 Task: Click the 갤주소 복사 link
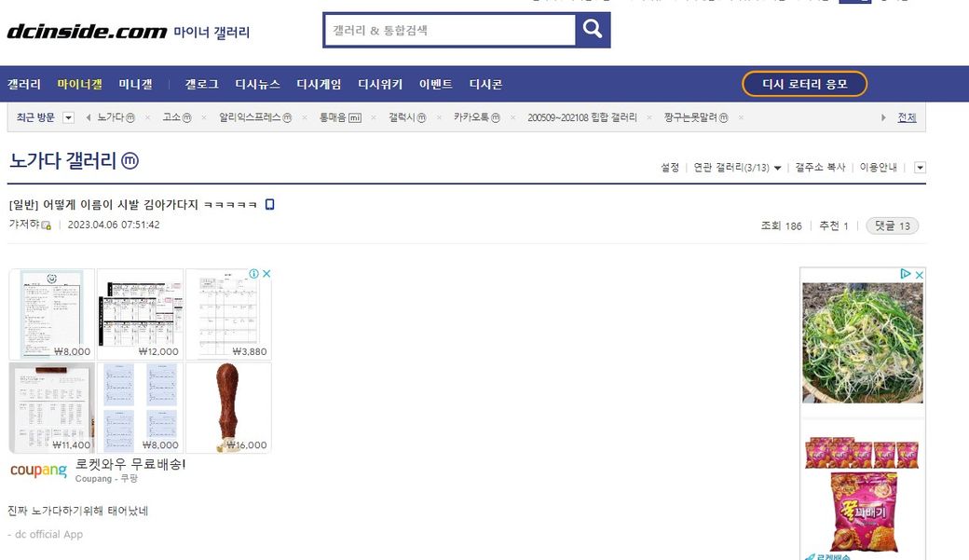pos(820,168)
